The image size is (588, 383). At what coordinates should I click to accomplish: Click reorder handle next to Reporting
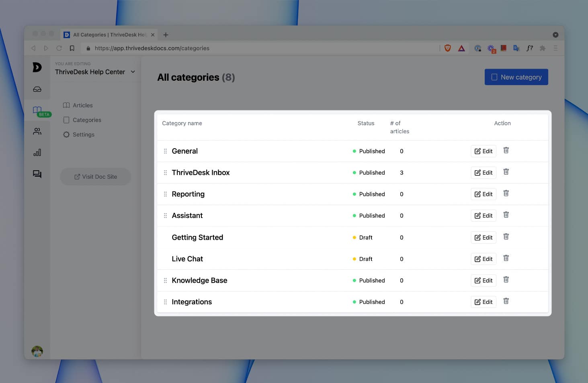(x=165, y=194)
